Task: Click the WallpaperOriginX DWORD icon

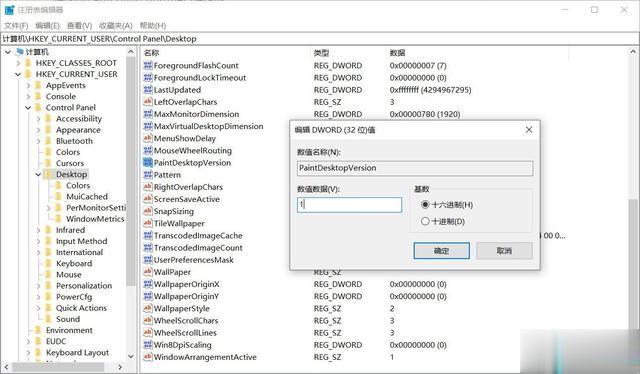Action: click(x=148, y=284)
